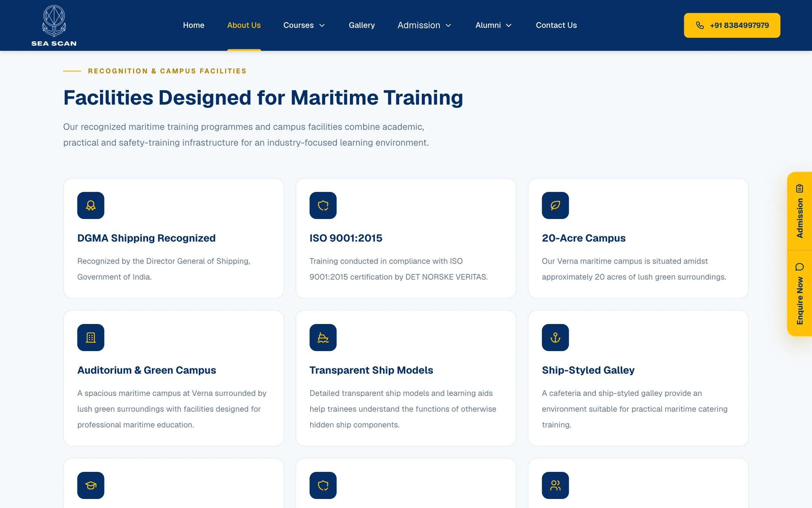Viewport: 812px width, 508px height.
Task: Expand the Admission menu chevron in navbar
Action: pos(448,25)
